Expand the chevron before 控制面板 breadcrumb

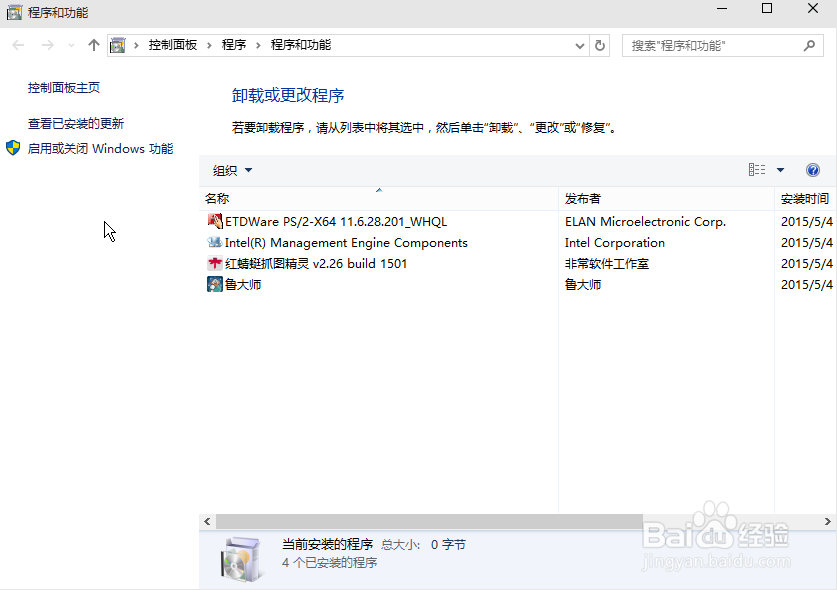(136, 45)
